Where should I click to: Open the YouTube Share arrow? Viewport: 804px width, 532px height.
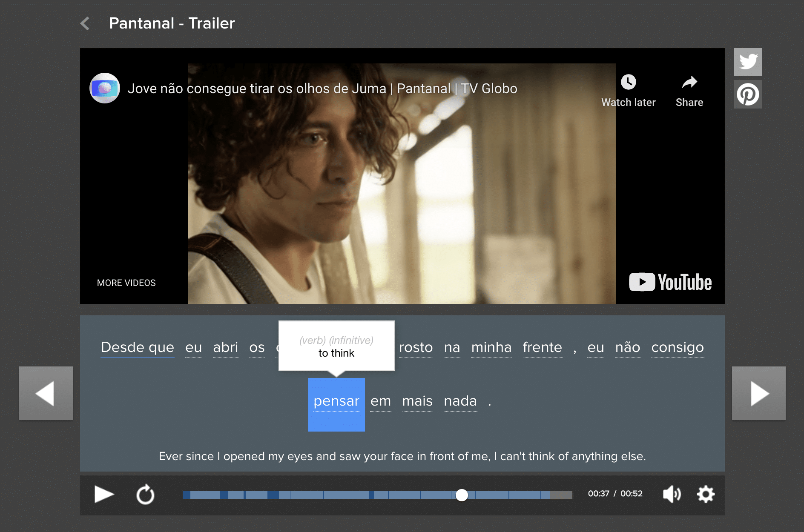pos(689,82)
